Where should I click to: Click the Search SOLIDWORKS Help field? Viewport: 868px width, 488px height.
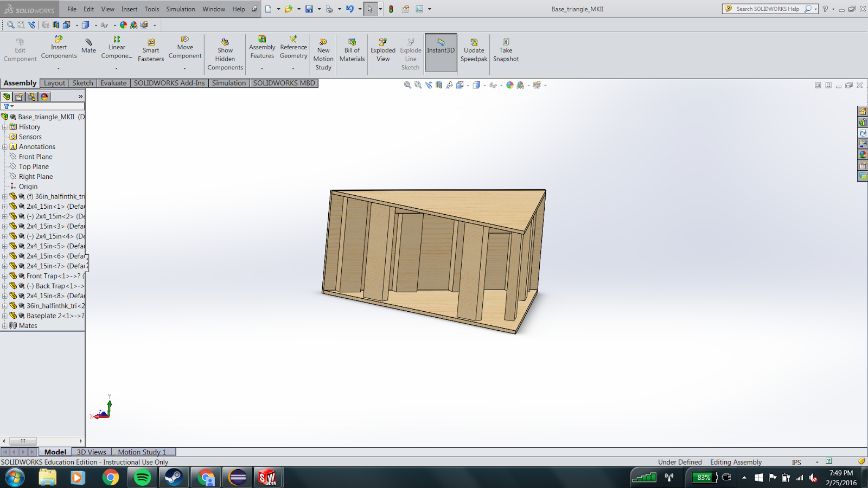tap(767, 9)
